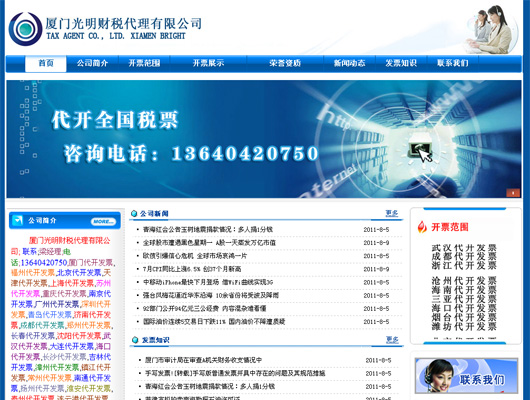Viewport: 530px width, 400px height.
Task: Click the arrow icon in 公司简介 header
Action: point(17,220)
